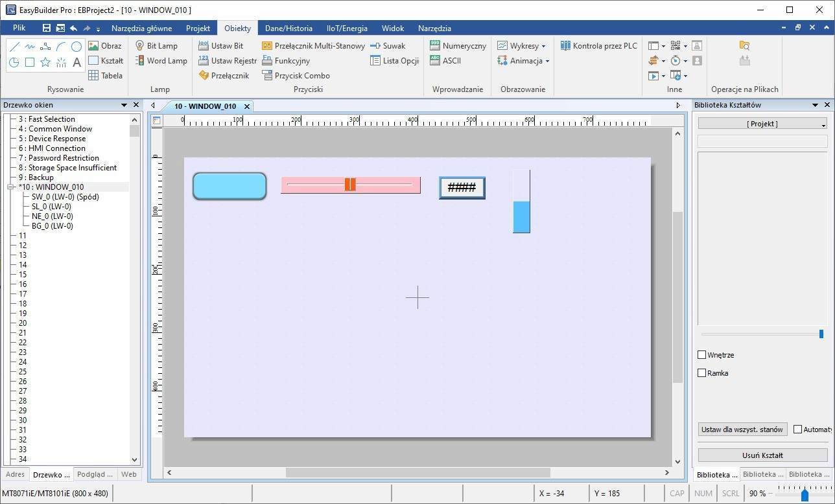The width and height of the screenshot is (835, 504).
Task: Open the Drzewko okien panel options arrow
Action: click(x=124, y=105)
